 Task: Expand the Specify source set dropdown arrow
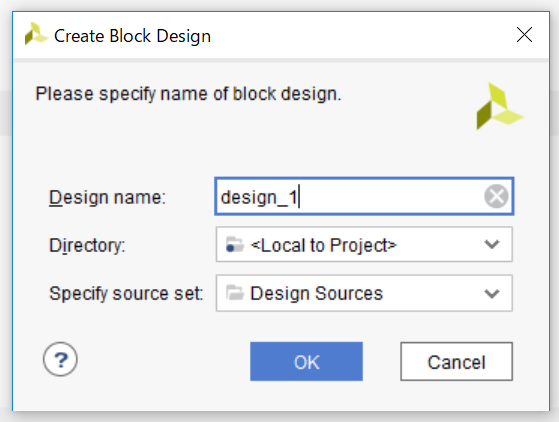[492, 294]
